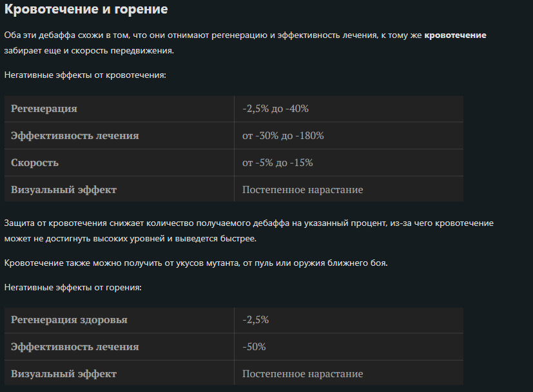Click the heading Кровотечение и горение
The image size is (533, 392).
pos(86,9)
